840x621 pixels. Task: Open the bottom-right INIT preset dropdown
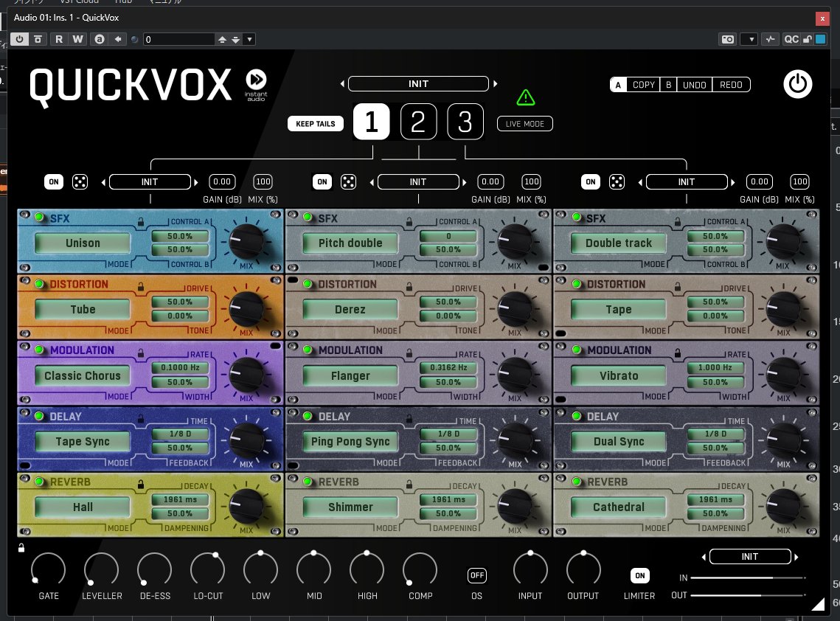[x=750, y=557]
